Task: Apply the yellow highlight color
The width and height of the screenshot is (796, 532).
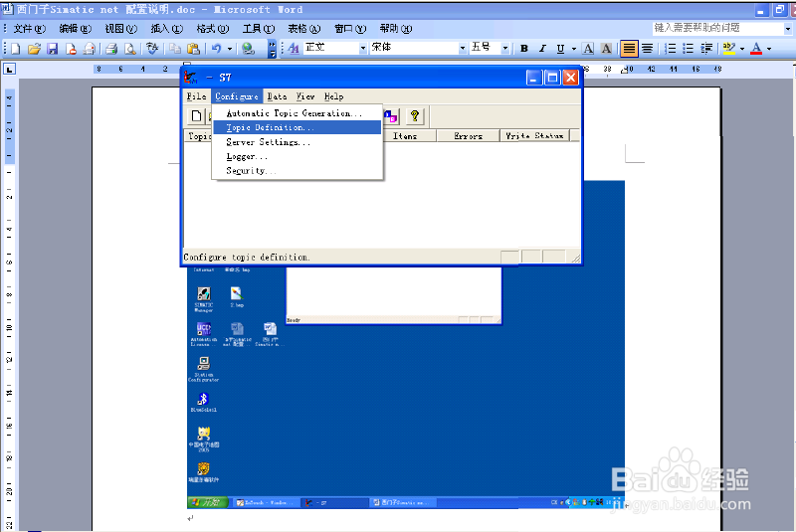Action: click(x=729, y=49)
